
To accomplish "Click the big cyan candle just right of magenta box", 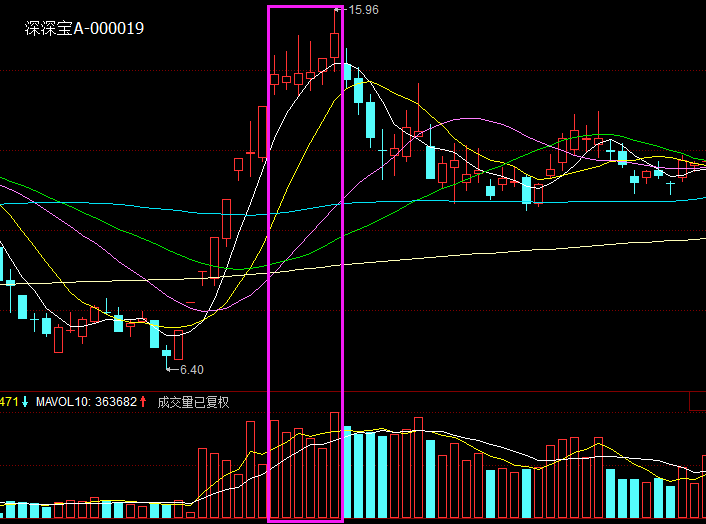I will click(x=347, y=72).
